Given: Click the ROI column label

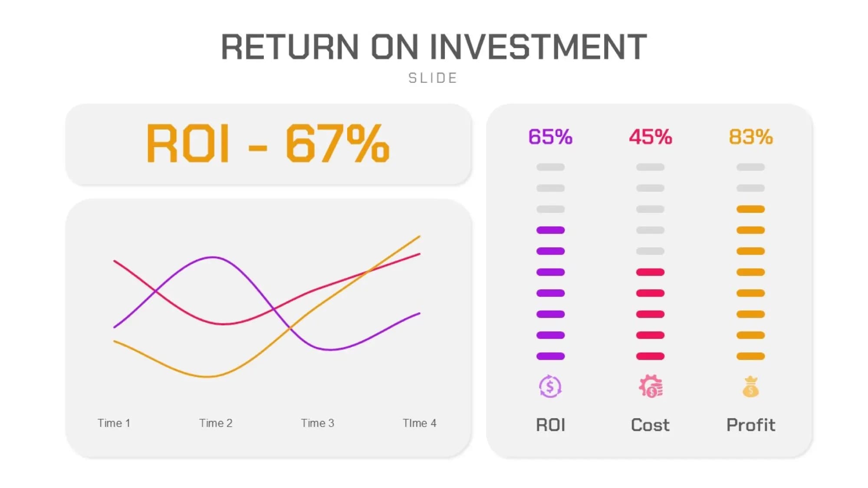Looking at the screenshot, I should pyautogui.click(x=550, y=425).
